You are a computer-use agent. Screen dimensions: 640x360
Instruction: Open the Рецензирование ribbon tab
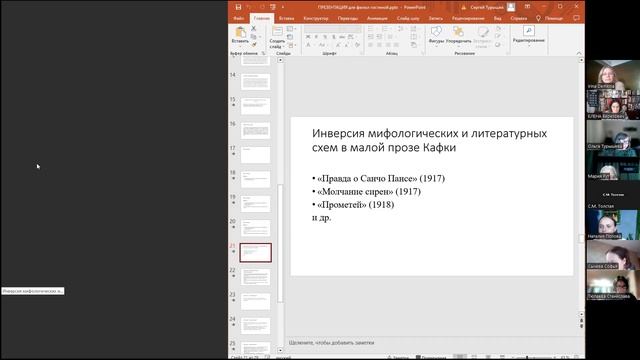point(468,18)
